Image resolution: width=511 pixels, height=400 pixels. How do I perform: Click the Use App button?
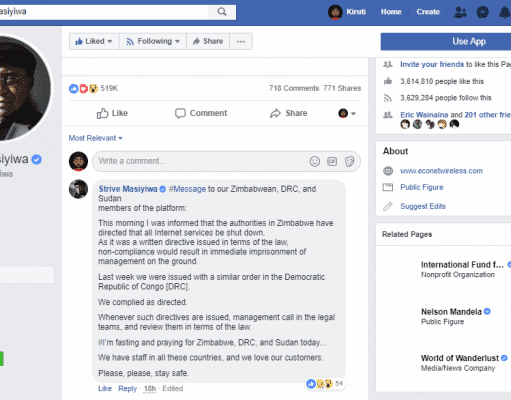pos(446,42)
